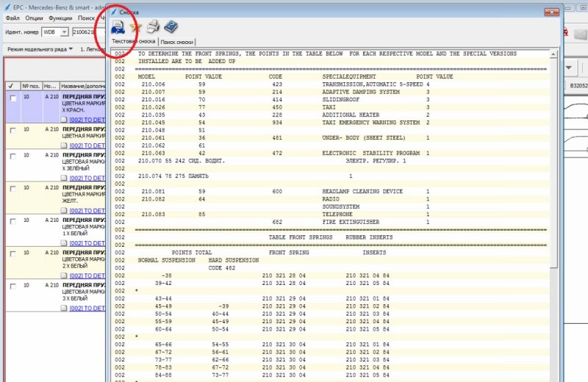
Task: Follow the [002] TO DET link in Х ЗЕЛЁНЫЙ row
Action: click(87, 178)
